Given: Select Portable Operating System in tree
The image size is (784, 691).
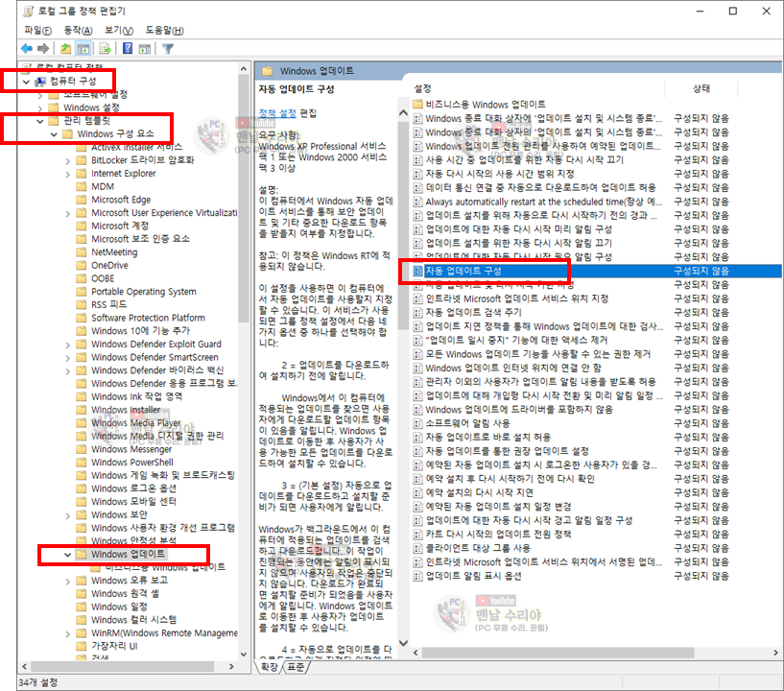Looking at the screenshot, I should point(144,292).
